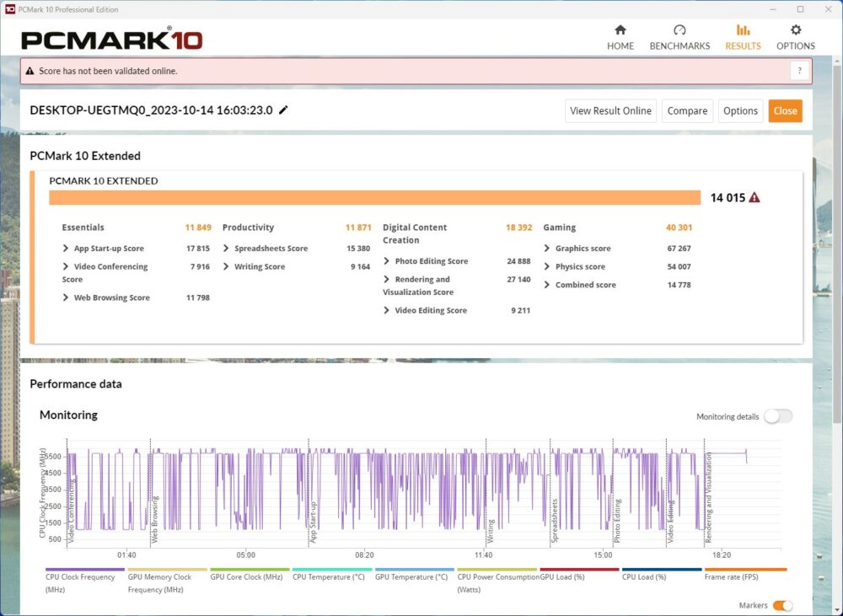Enable the Monitoring details toggle
The height and width of the screenshot is (616, 843).
click(778, 416)
